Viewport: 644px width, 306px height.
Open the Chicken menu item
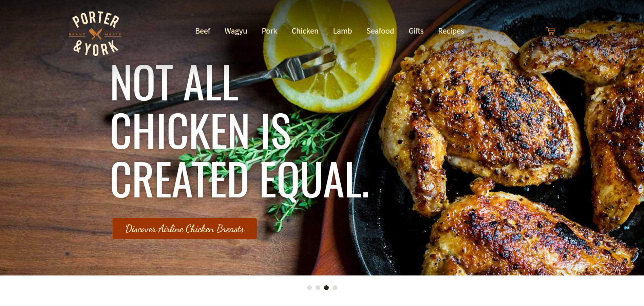tap(305, 31)
